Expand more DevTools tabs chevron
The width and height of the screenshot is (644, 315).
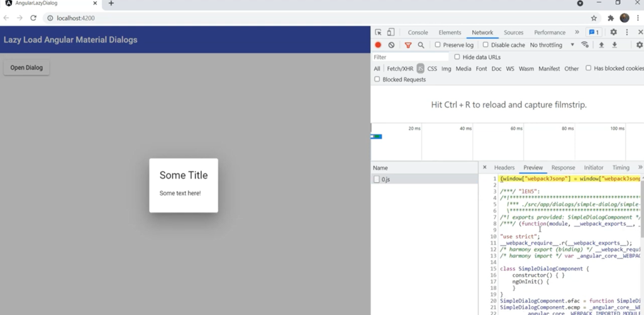click(577, 33)
